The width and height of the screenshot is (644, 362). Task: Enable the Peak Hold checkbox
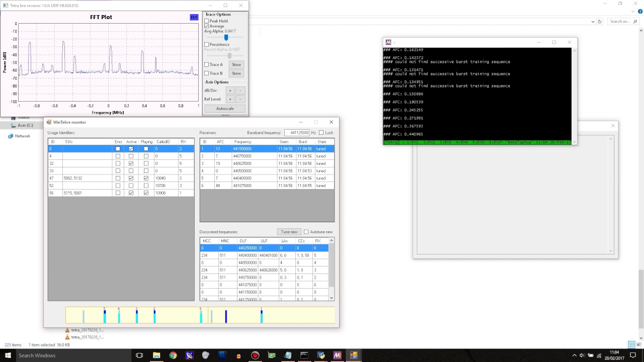[206, 21]
